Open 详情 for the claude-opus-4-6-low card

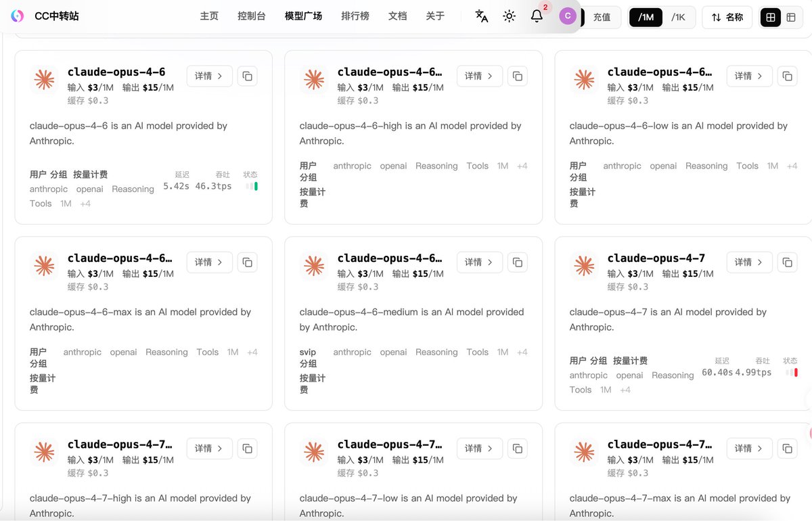point(749,76)
